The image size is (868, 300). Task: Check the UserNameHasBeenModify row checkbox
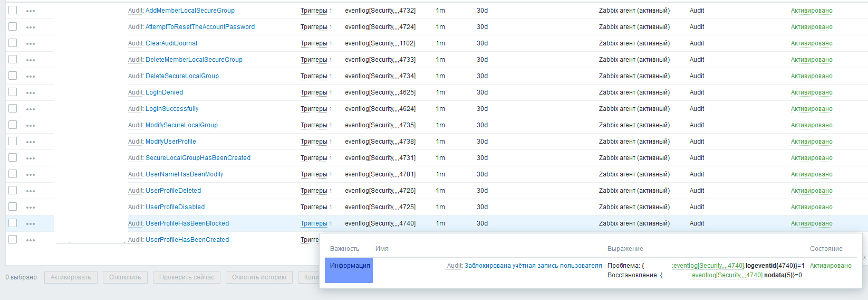pos(13,174)
